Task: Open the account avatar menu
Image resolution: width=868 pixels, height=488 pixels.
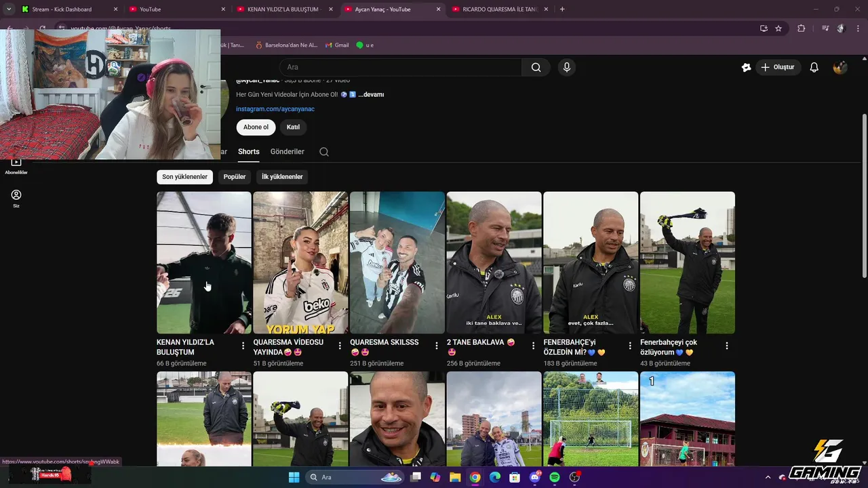Action: (x=840, y=67)
